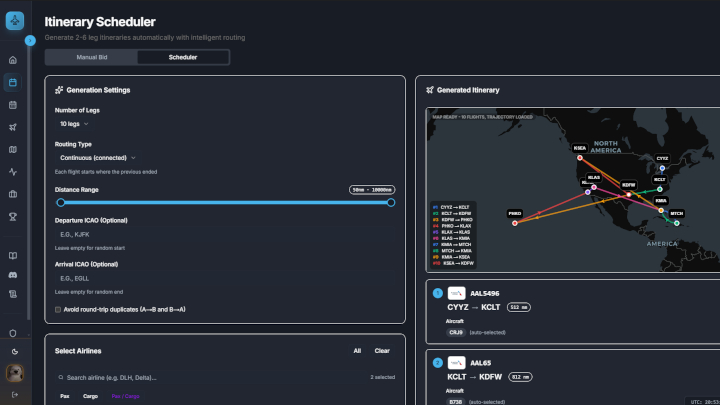Select the Scheduler tab
Screen dimensions: 720x405
pyautogui.click(x=183, y=57)
